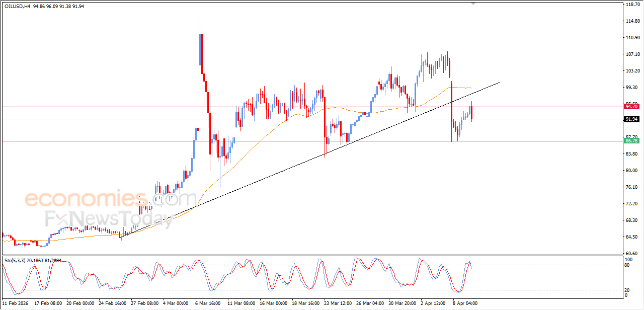Click the 11 Feb 2026 date label
This screenshot has height=310, width=644.
[15, 304]
